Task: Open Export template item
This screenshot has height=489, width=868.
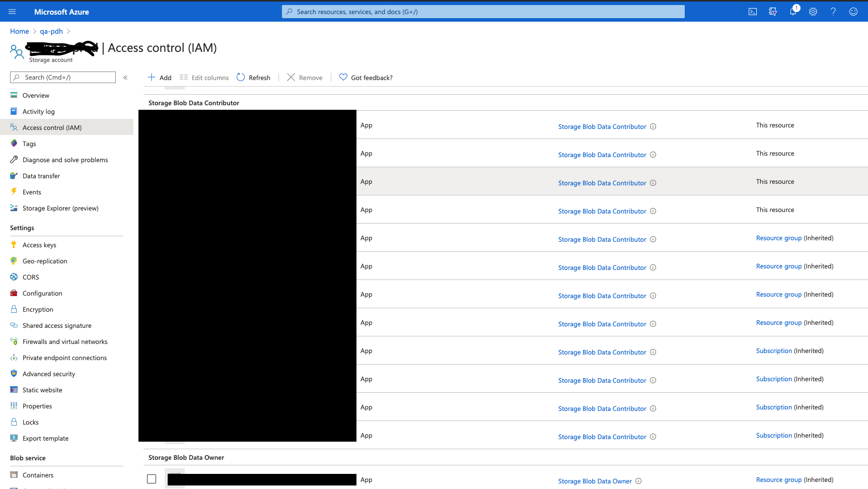Action: (x=45, y=438)
